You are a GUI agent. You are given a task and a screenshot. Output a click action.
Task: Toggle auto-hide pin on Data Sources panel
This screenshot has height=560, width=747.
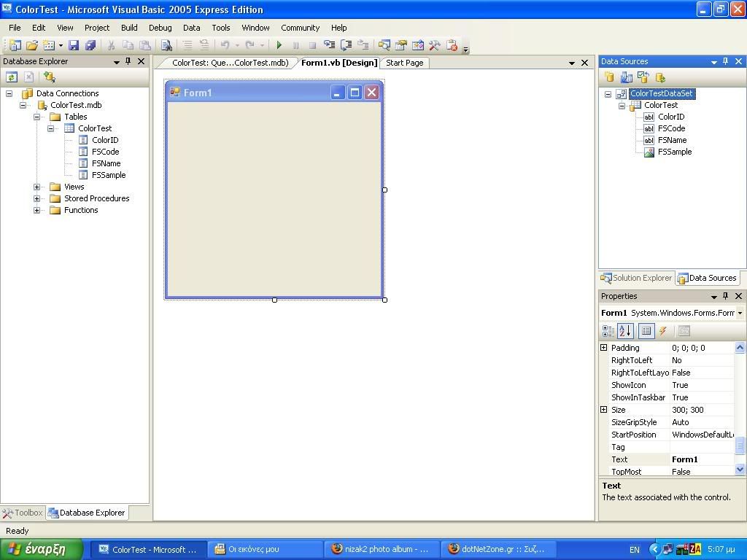(725, 61)
